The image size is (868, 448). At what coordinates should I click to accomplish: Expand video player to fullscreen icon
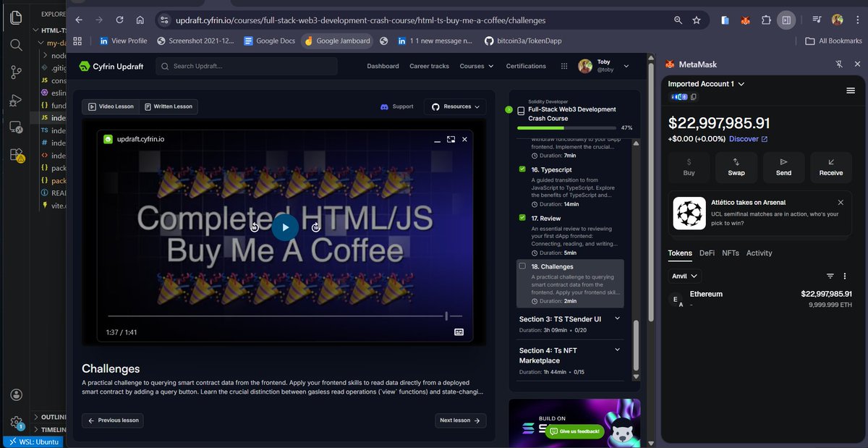point(451,139)
